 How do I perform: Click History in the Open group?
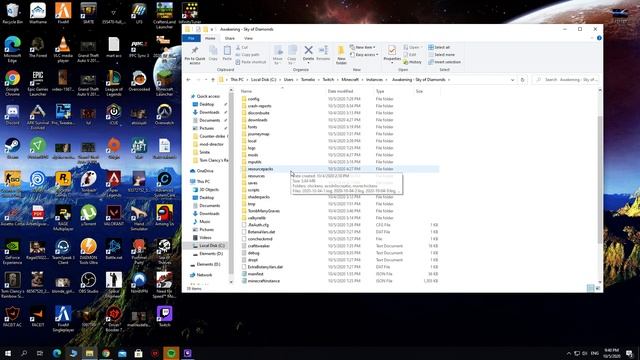click(x=412, y=62)
